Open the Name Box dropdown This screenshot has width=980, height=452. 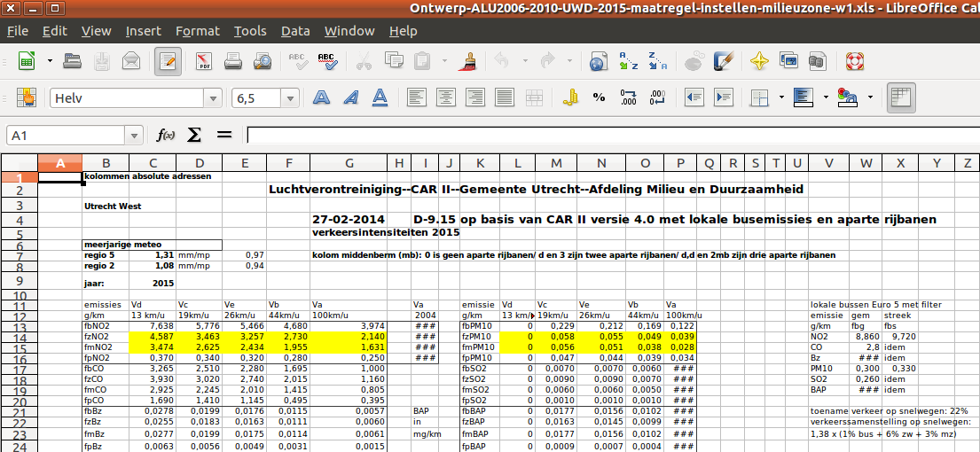[135, 136]
